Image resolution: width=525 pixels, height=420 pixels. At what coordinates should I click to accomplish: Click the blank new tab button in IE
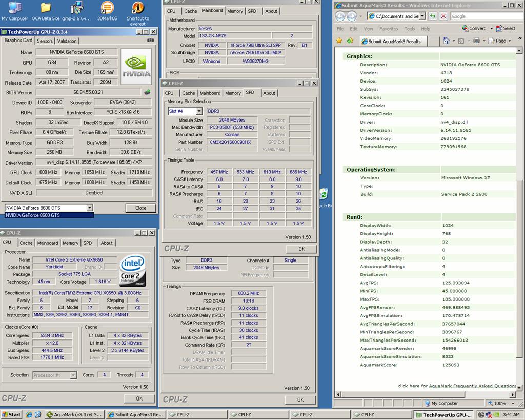434,41
